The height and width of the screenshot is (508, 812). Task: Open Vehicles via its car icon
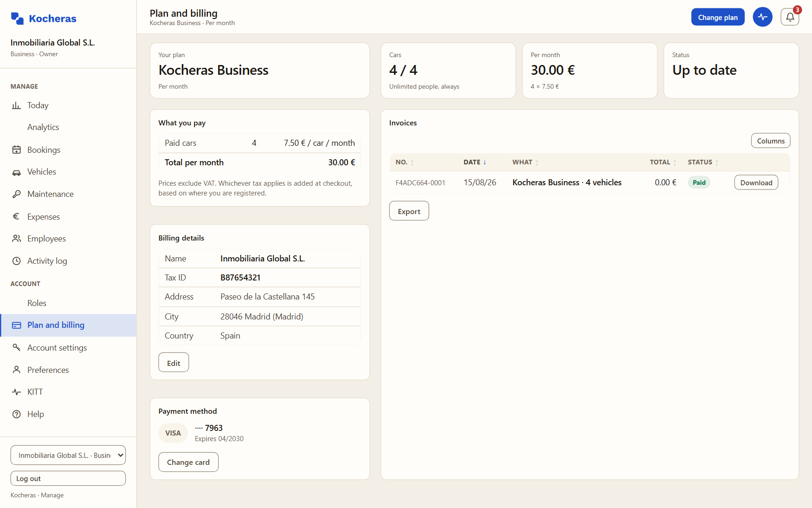tap(16, 172)
